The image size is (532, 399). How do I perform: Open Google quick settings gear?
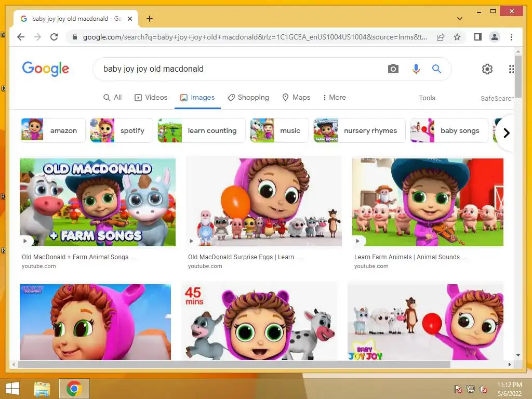click(x=487, y=69)
